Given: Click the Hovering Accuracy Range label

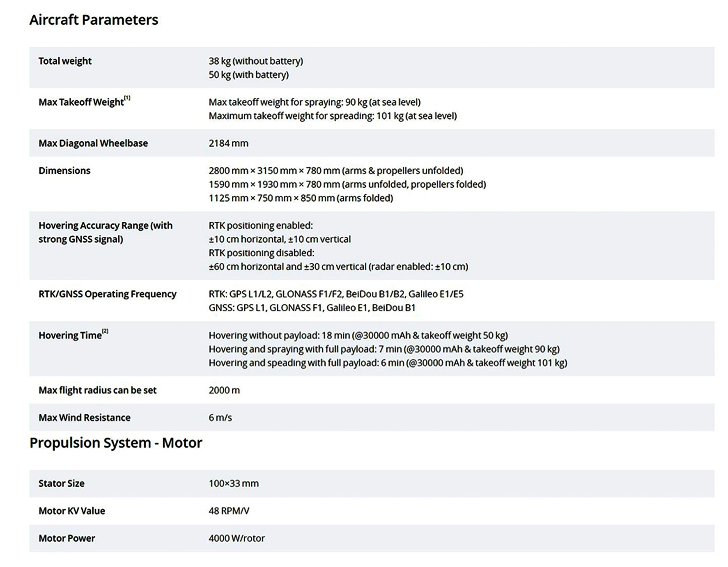Looking at the screenshot, I should coord(105,232).
